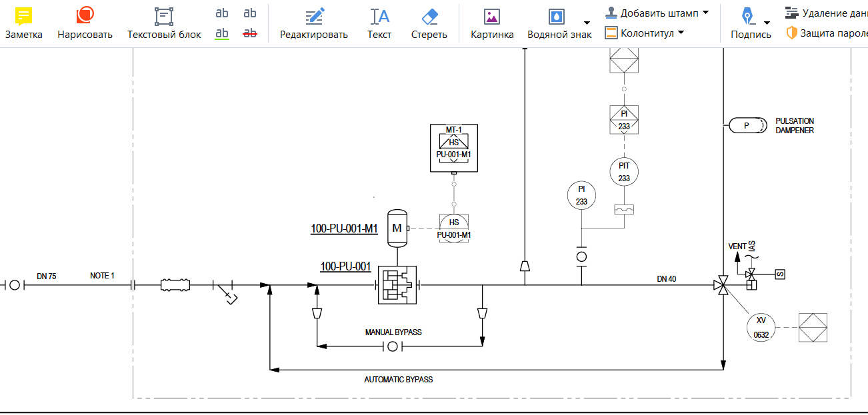The image size is (868, 415).
Task: Click the Водяной знак watermark icon
Action: tap(556, 16)
